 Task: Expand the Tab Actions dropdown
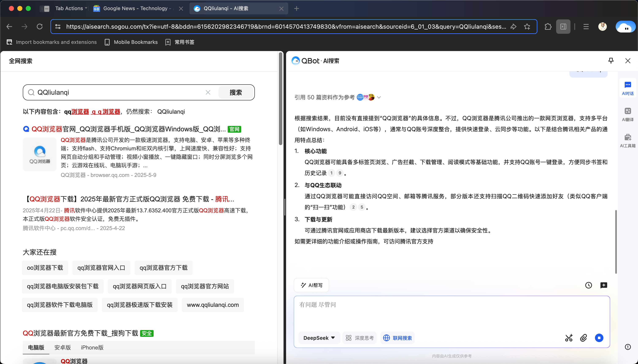click(72, 8)
